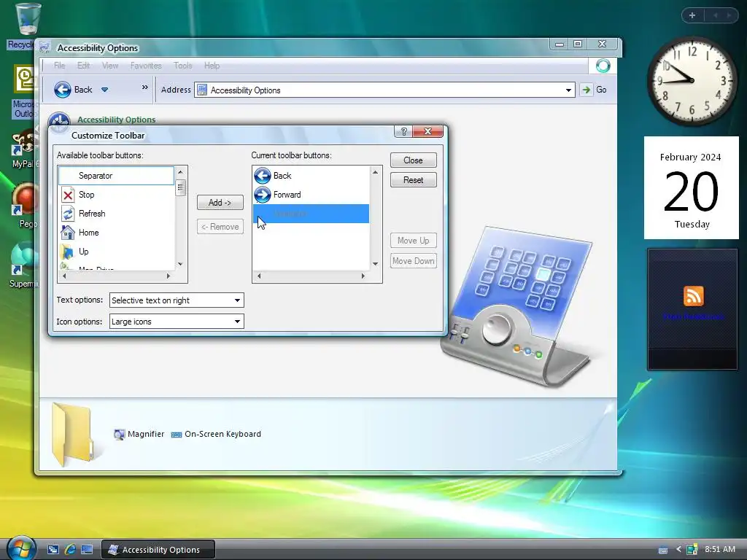
Task: Open the File menu
Action: tap(60, 66)
